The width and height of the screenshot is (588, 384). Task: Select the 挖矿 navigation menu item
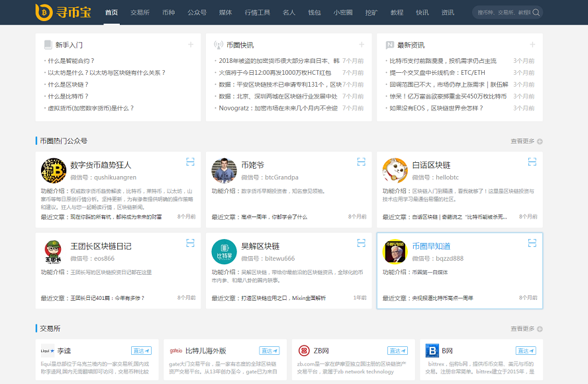click(370, 11)
